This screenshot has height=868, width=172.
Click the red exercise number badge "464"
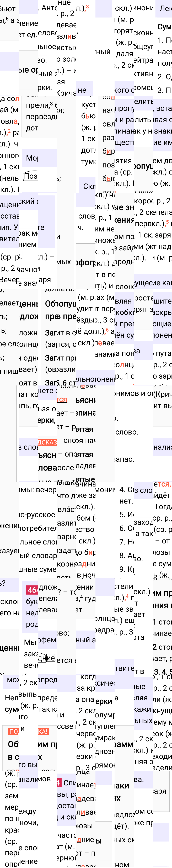(x=32, y=590)
